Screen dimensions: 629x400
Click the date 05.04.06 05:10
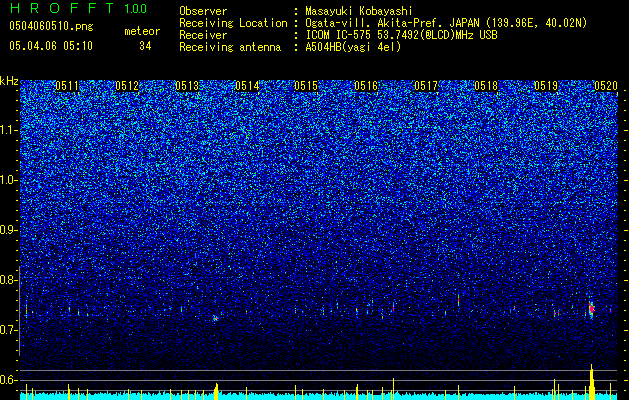click(x=51, y=46)
